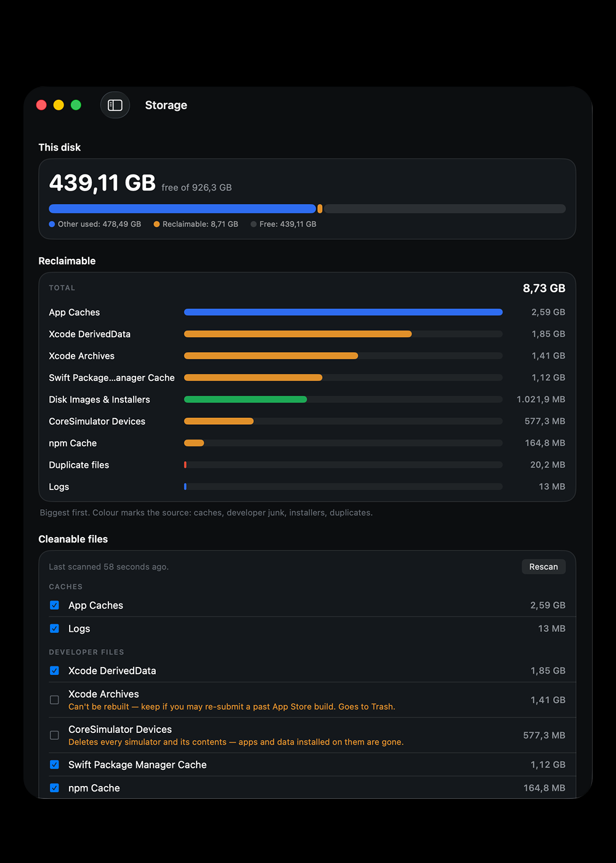Image resolution: width=616 pixels, height=863 pixels.
Task: Toggle the npm Cache checkbox
Action: coord(54,788)
